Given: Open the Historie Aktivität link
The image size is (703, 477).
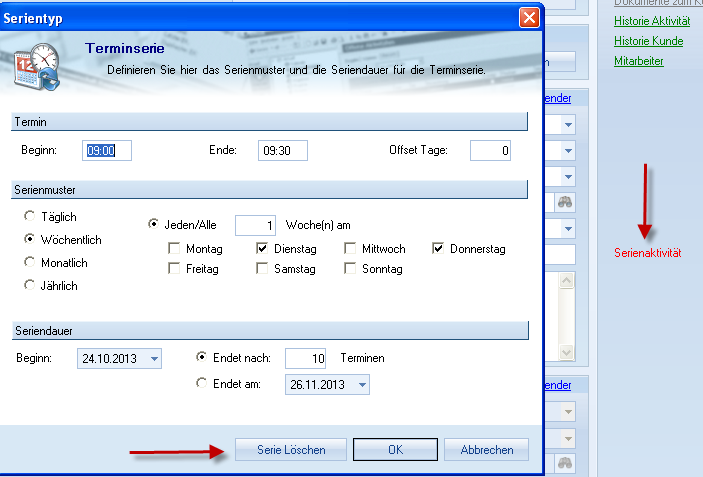Looking at the screenshot, I should (x=652, y=20).
